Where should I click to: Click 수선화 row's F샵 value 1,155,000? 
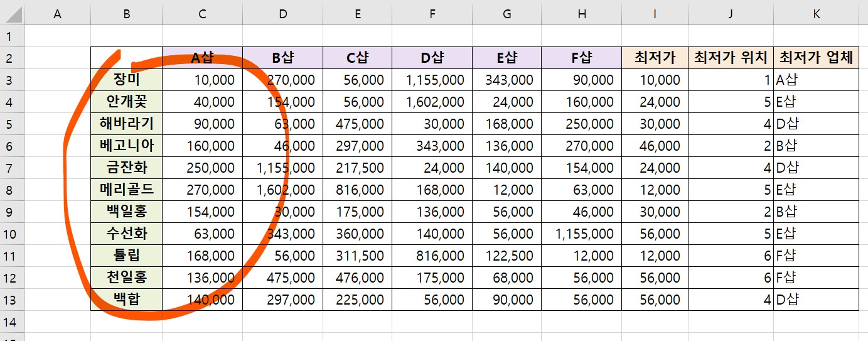pos(582,234)
